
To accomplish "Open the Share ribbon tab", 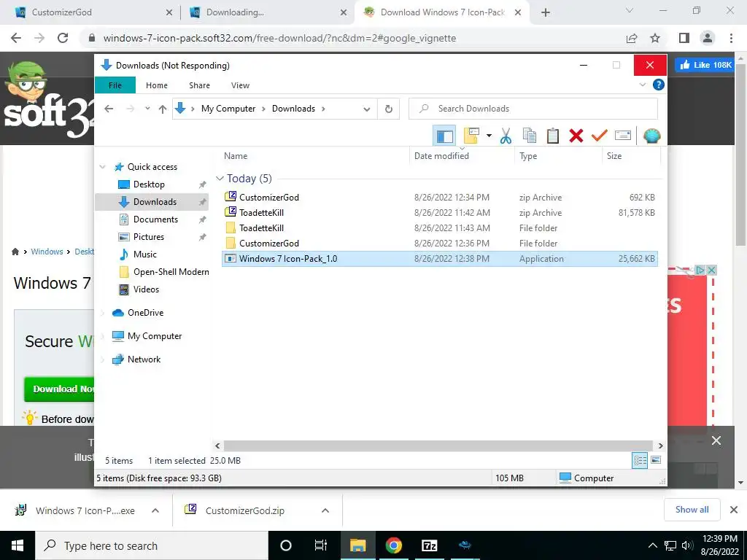I will click(x=199, y=85).
